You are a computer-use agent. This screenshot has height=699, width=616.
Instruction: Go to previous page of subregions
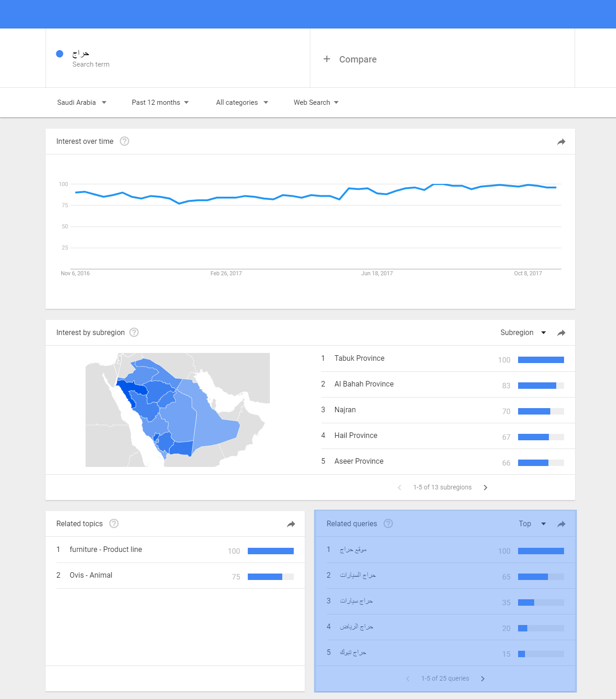(399, 488)
